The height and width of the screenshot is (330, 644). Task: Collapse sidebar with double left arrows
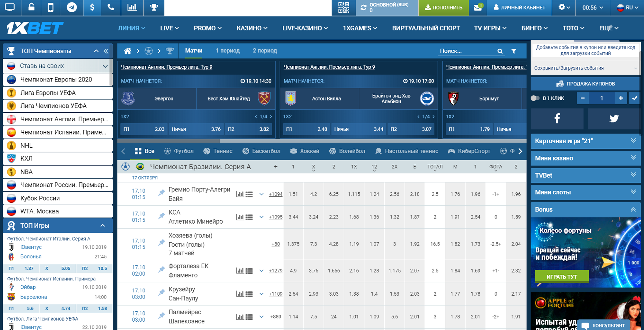pos(106,51)
